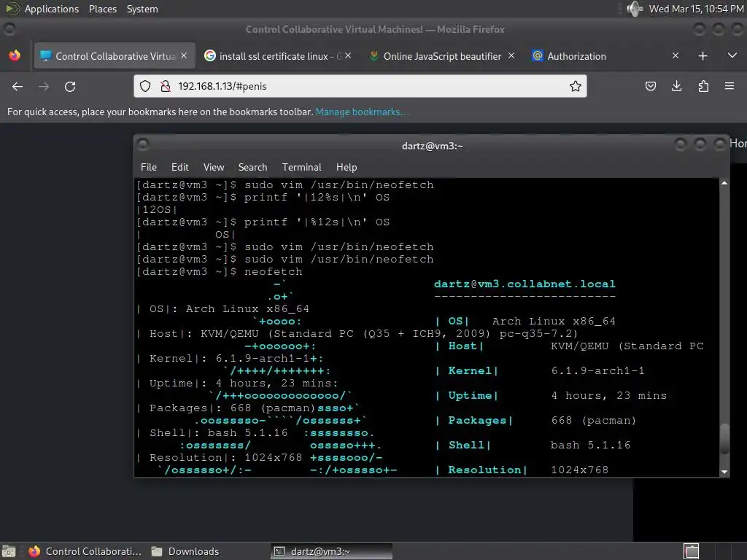747x560 pixels.
Task: Switch to the Authorization tab
Action: point(605,55)
